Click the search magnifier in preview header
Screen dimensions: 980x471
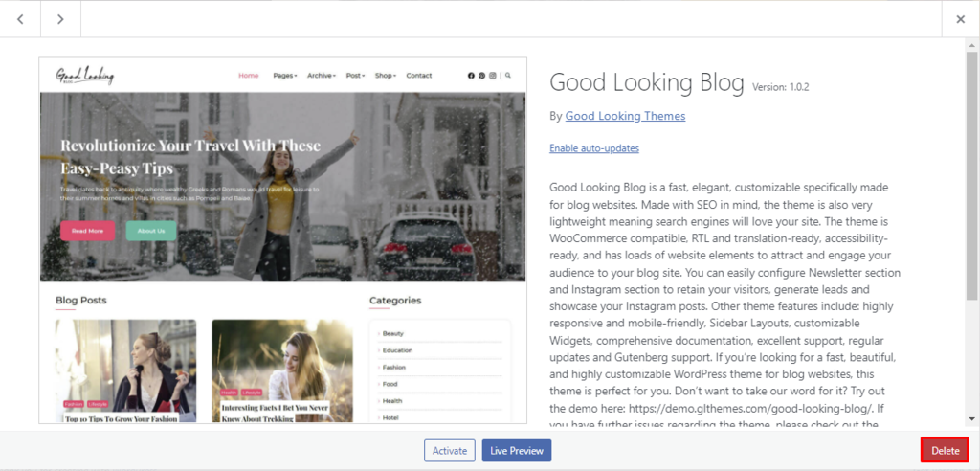pyautogui.click(x=508, y=75)
